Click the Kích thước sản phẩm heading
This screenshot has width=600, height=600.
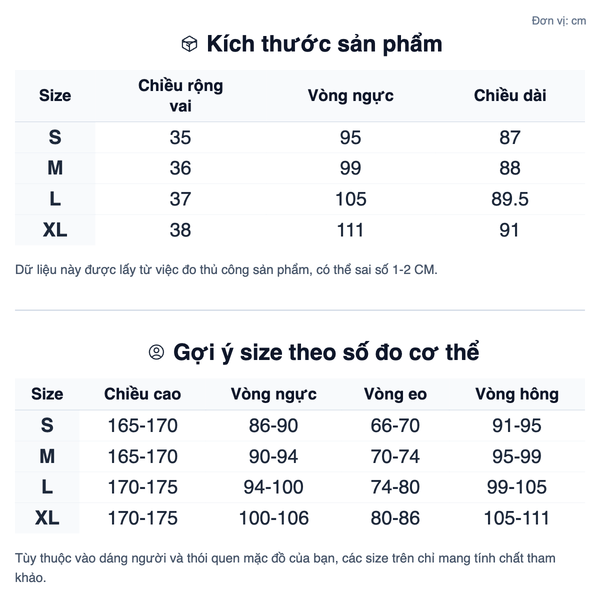(324, 45)
